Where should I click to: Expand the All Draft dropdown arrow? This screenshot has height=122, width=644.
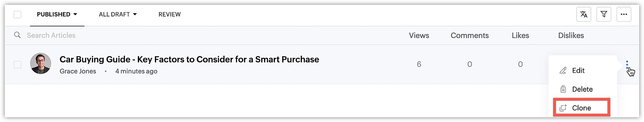coord(135,14)
